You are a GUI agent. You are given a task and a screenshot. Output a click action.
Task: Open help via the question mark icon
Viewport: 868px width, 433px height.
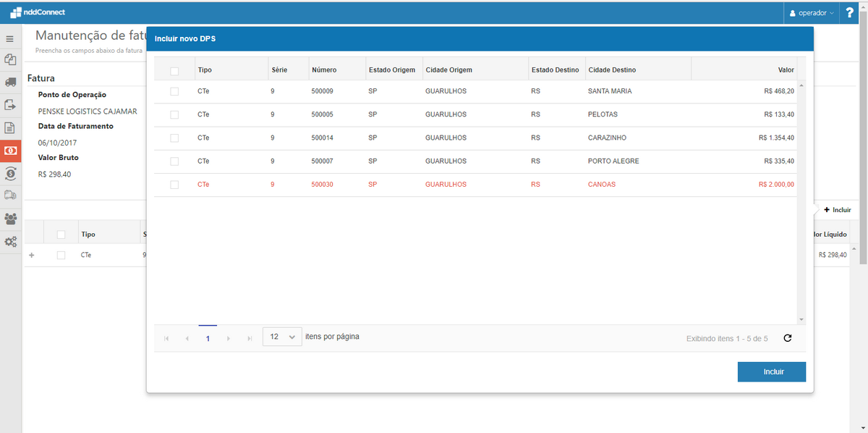click(x=849, y=12)
